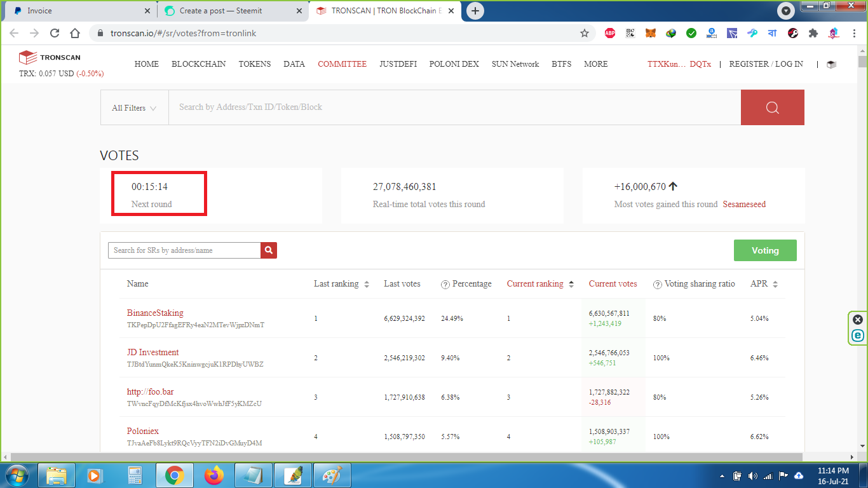Open Windows Explorer from the taskbar
Viewport: 868px width, 488px height.
(x=57, y=475)
